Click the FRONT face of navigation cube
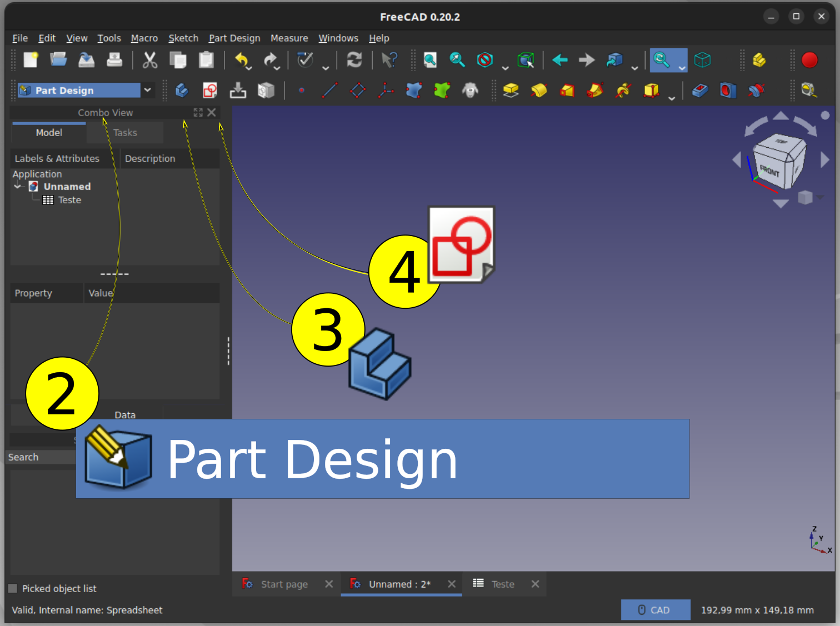 coord(769,171)
